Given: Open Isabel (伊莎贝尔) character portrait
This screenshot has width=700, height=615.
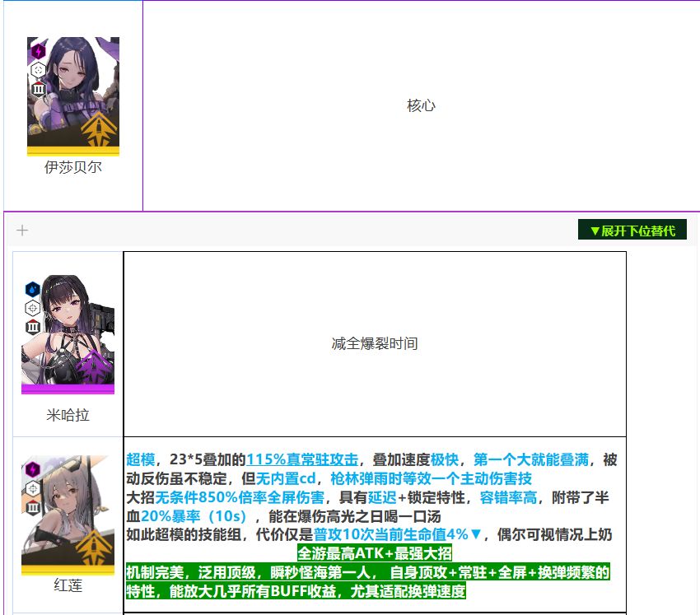Looking at the screenshot, I should pyautogui.click(x=73, y=96).
